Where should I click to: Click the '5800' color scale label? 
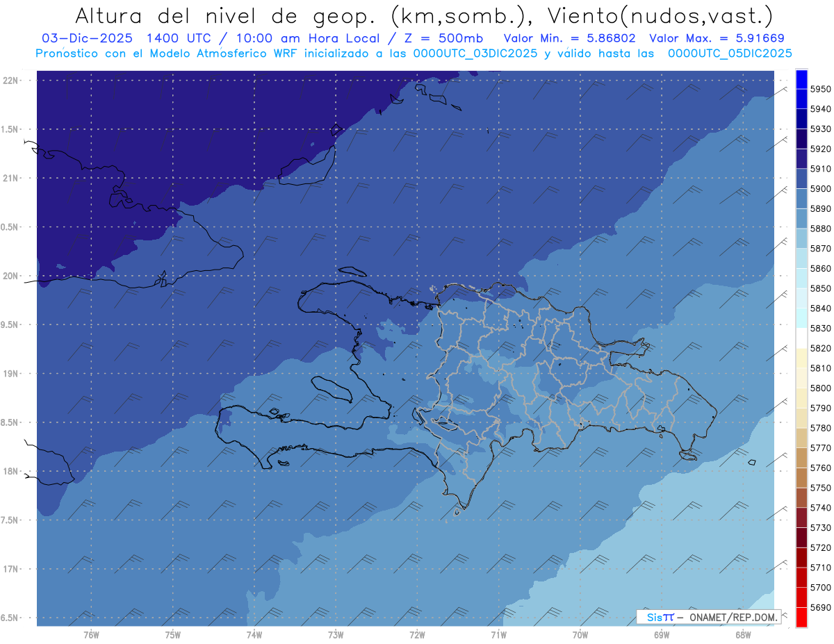[x=820, y=388]
